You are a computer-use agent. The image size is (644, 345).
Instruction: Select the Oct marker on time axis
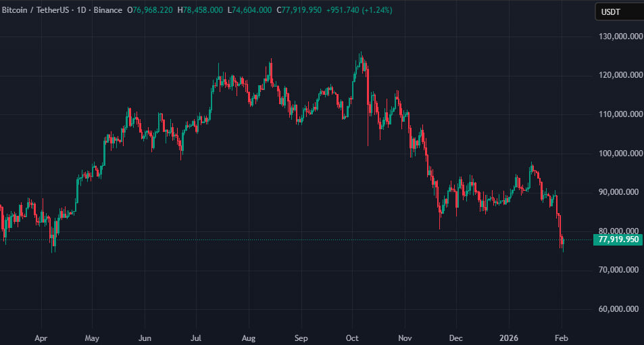(352, 336)
